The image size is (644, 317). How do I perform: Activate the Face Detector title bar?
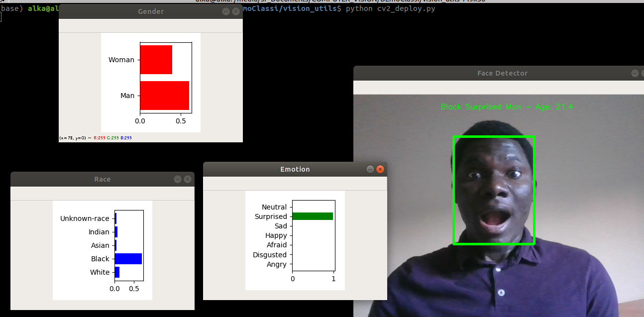click(x=499, y=73)
